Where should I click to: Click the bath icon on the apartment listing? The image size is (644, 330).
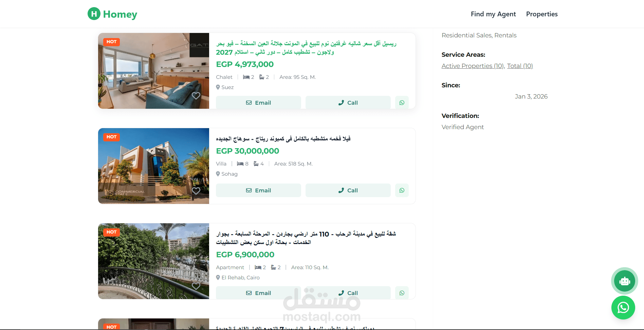point(274,267)
